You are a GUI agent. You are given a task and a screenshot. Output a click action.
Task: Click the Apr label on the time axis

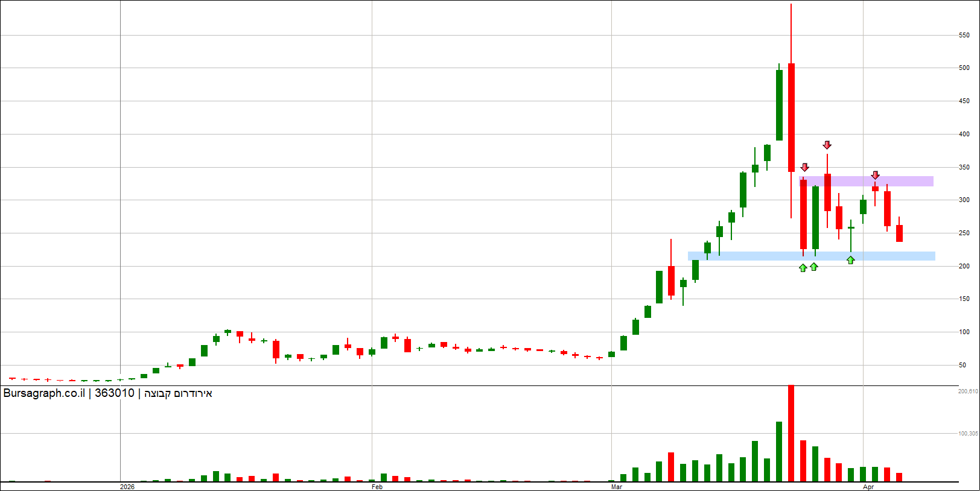868,487
